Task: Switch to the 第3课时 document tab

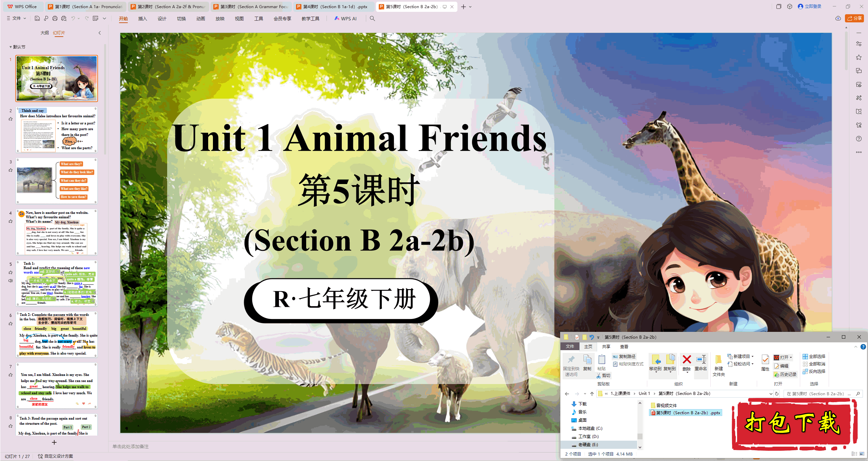Action: click(251, 7)
